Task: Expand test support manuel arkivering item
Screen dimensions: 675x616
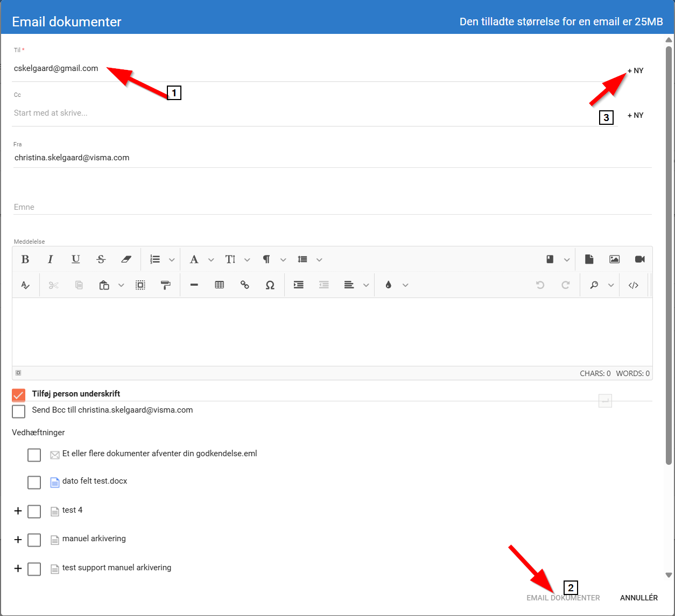Action: [18, 569]
